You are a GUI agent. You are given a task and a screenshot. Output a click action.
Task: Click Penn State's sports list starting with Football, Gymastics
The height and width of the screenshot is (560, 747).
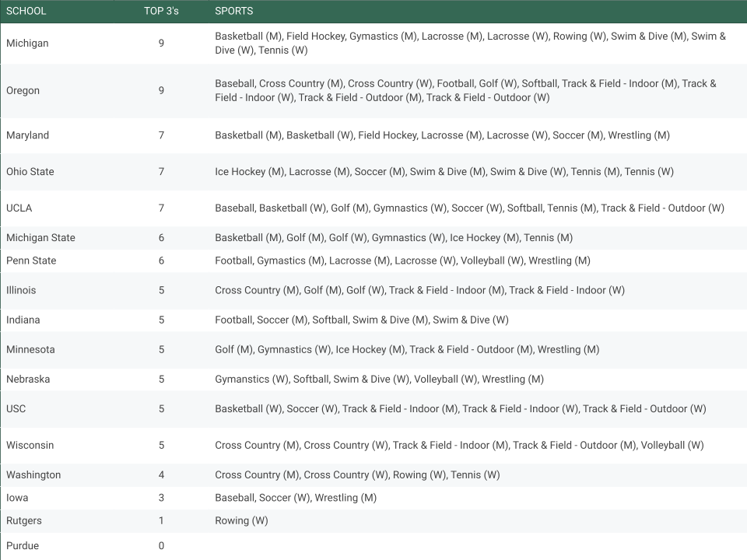tap(402, 261)
